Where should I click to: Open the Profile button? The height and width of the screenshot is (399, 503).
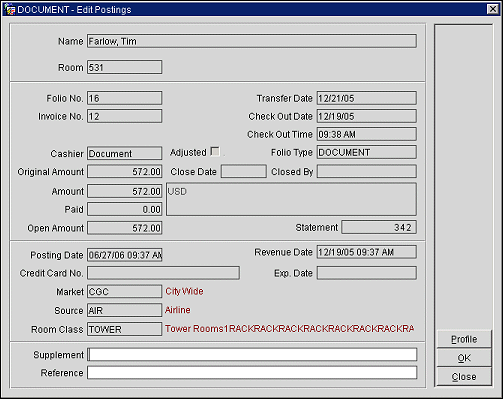(464, 339)
